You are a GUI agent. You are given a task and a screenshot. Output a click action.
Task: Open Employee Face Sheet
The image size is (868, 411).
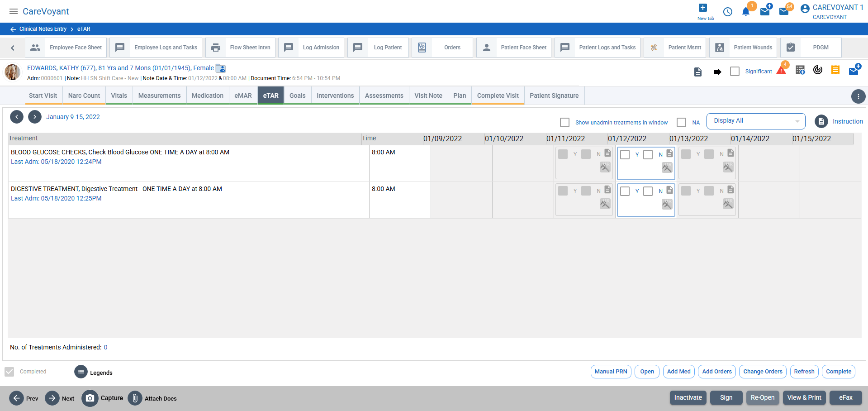(66, 48)
